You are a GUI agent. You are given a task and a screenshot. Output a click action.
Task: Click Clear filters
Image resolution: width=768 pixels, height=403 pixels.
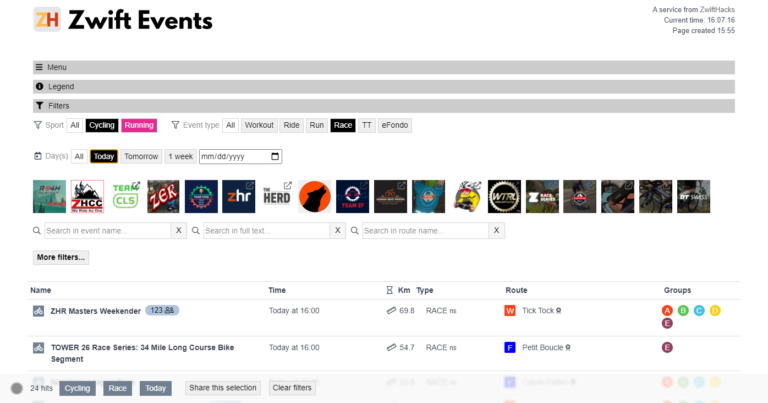point(292,388)
